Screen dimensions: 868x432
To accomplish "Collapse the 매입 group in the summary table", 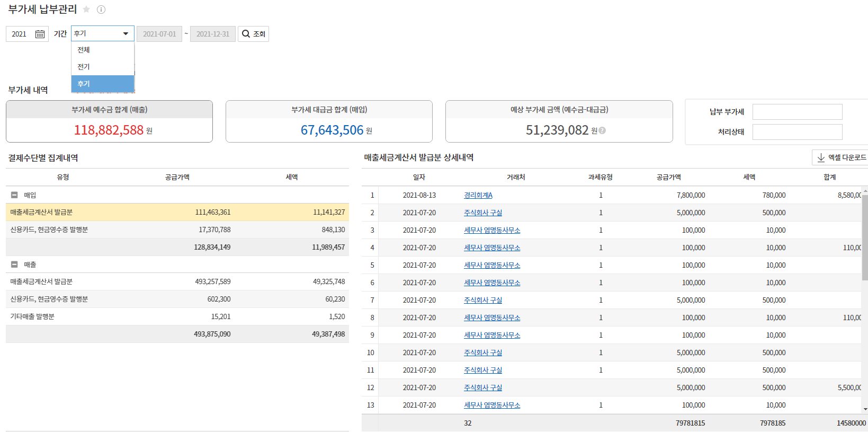I will tap(14, 195).
